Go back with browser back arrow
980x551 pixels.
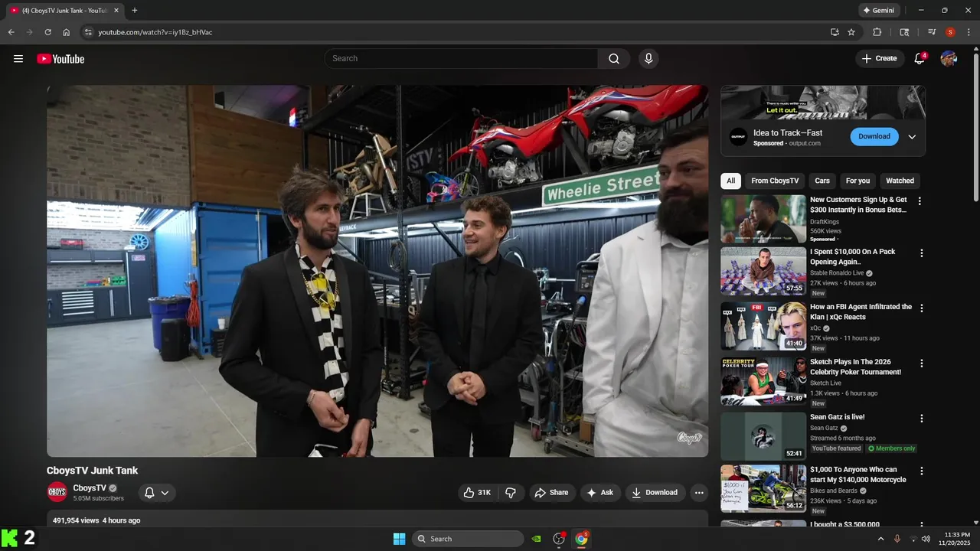click(x=11, y=32)
